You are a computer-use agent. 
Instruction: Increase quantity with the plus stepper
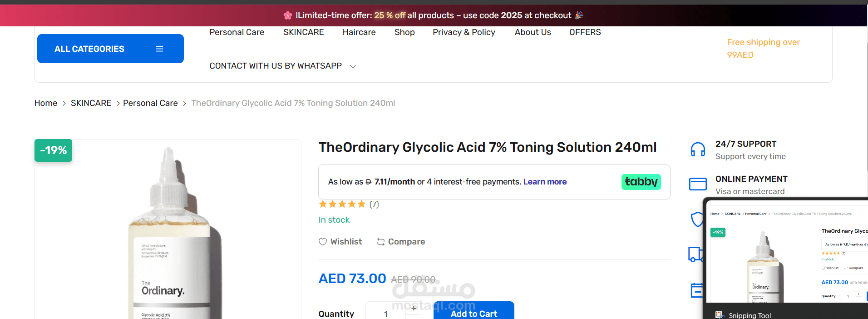point(414,308)
